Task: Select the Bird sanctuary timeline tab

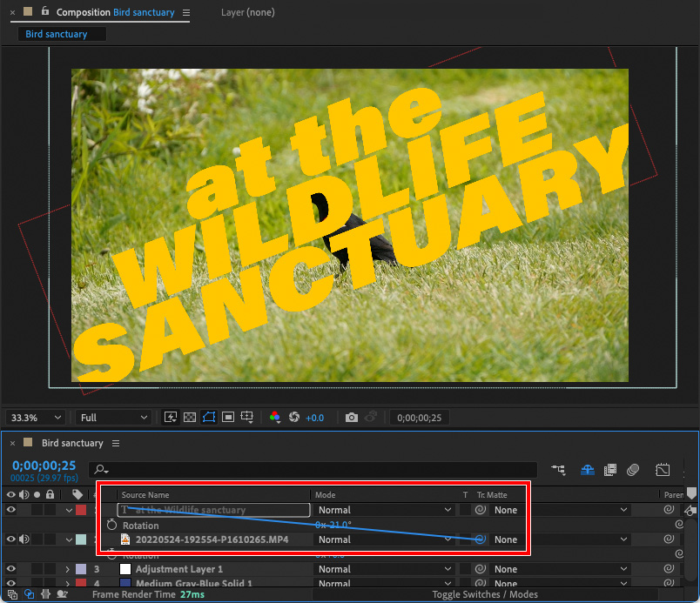Action: 72,443
